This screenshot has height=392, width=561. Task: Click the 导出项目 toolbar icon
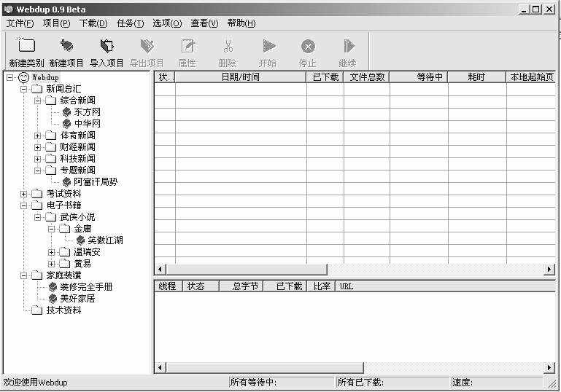(x=147, y=45)
